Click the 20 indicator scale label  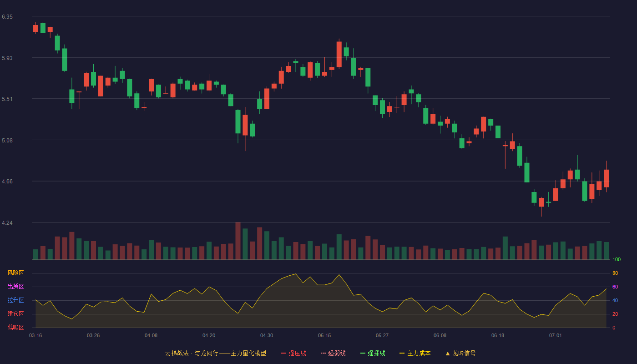tap(615, 314)
